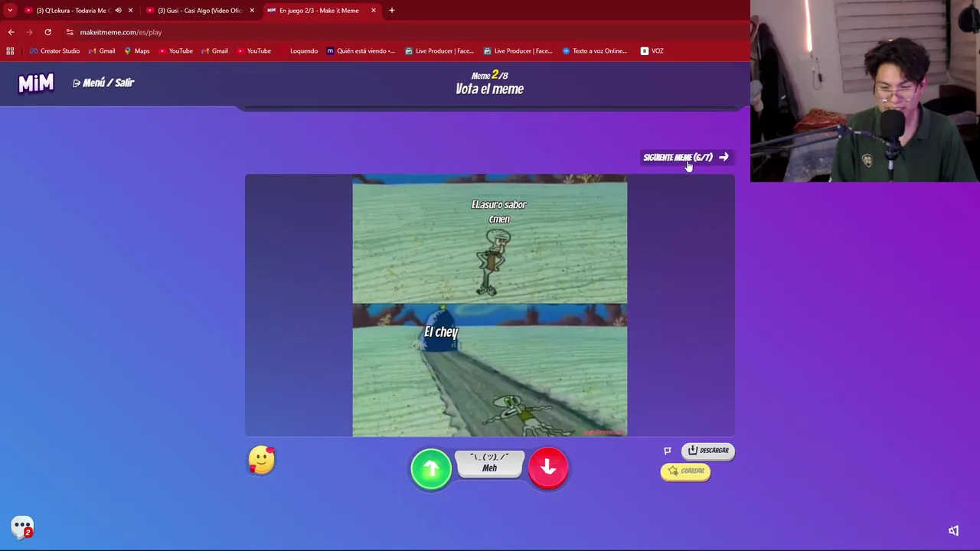
Task: Open the first Gmail bookmark
Action: coord(102,51)
